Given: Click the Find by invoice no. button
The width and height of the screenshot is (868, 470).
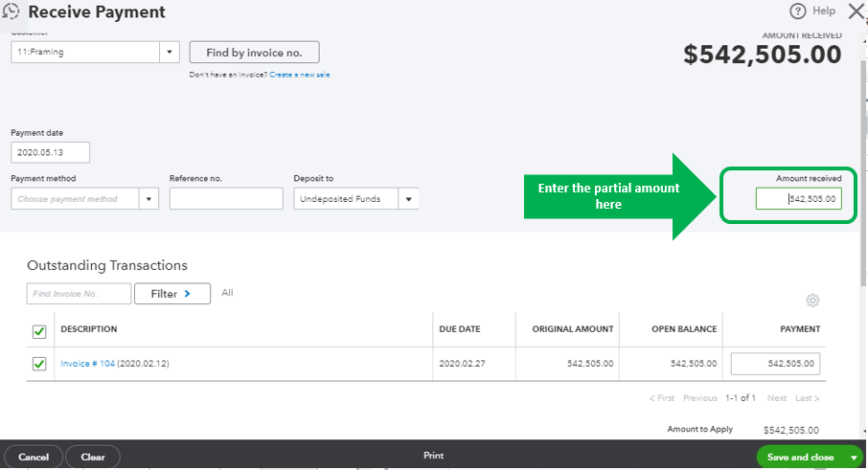Looking at the screenshot, I should (x=254, y=53).
